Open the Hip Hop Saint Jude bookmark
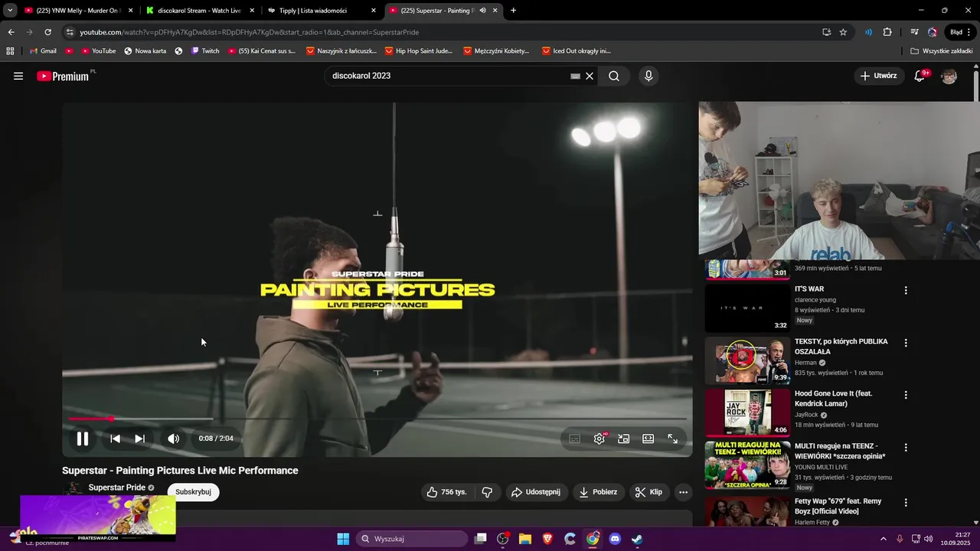 (x=420, y=51)
